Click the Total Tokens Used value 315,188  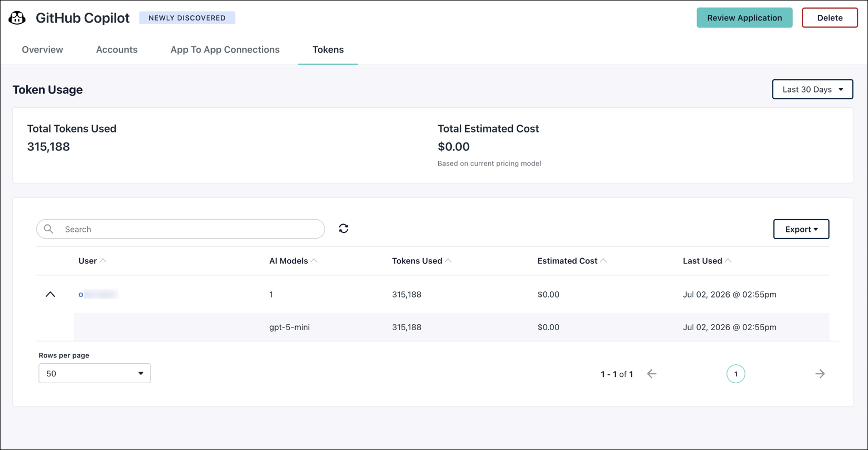coord(48,147)
